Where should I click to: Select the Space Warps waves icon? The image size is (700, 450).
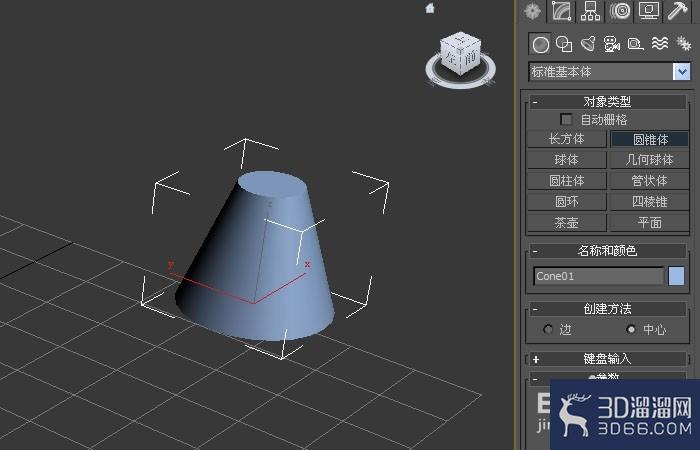[659, 43]
